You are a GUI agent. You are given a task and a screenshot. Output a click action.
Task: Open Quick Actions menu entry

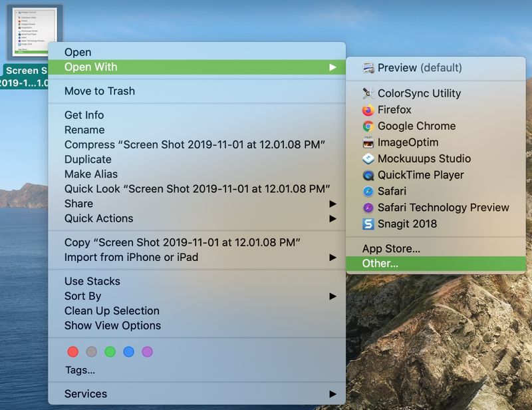[197, 218]
